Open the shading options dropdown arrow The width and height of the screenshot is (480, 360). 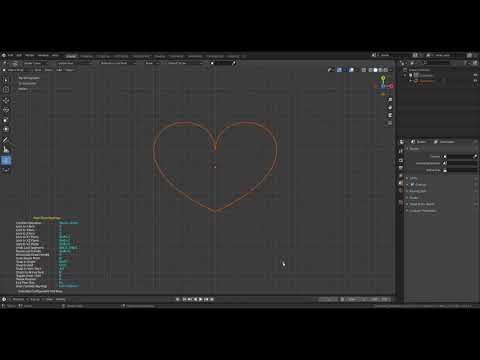391,70
